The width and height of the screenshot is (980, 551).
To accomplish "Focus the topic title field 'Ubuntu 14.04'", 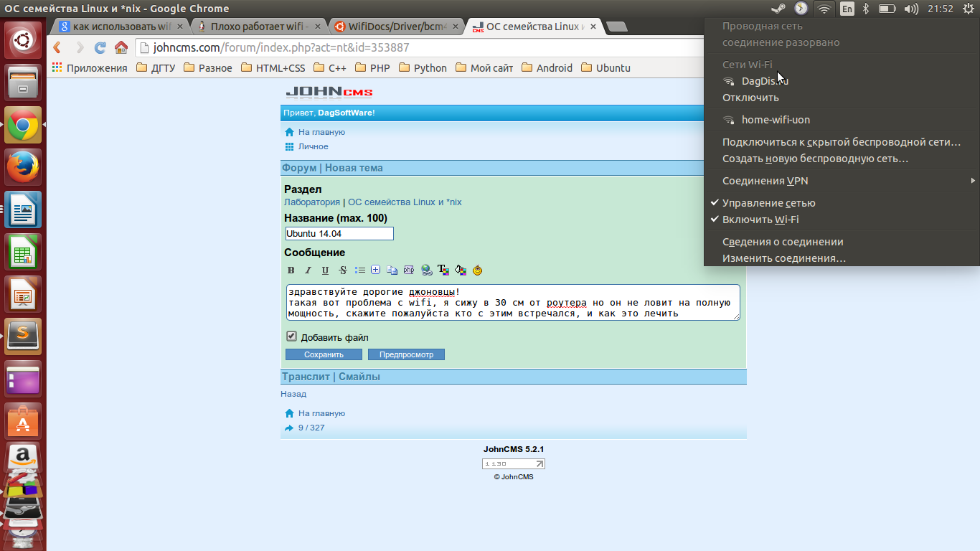I will [339, 234].
